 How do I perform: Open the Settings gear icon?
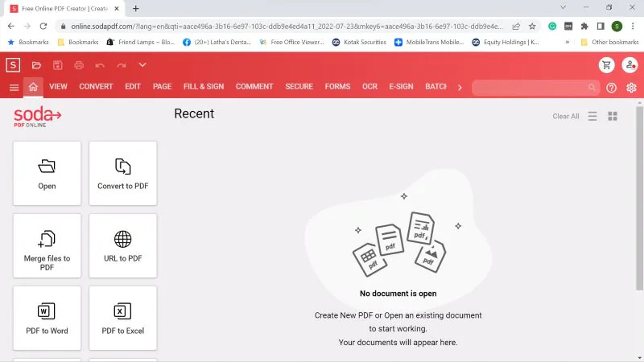pos(631,88)
